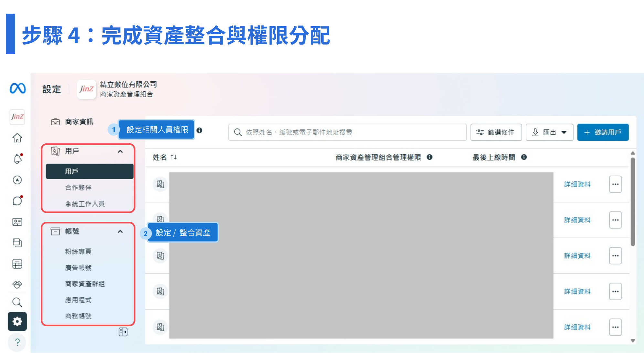Open the first row's 詳細資料 link
This screenshot has width=644, height=353.
577,184
